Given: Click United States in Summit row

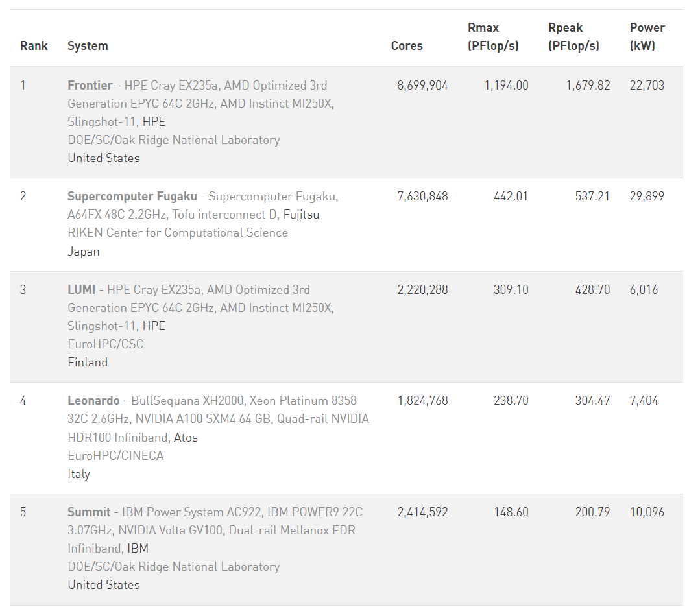Looking at the screenshot, I should 104,585.
